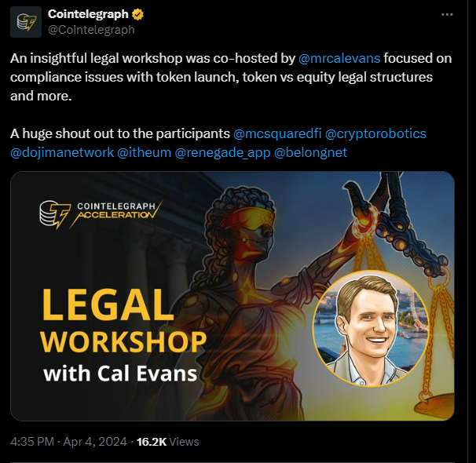The width and height of the screenshot is (476, 463).
Task: Visit the @mrcalevans mention
Action: (339, 58)
